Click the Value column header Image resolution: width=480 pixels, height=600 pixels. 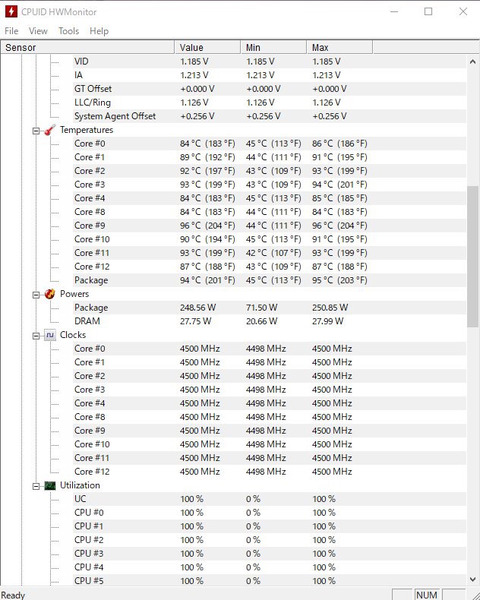[207, 47]
